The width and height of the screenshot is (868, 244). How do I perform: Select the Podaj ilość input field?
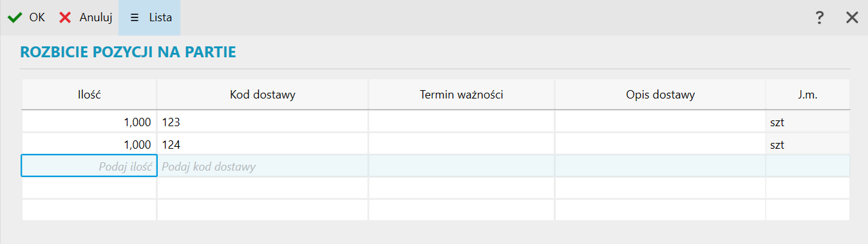pyautogui.click(x=90, y=166)
